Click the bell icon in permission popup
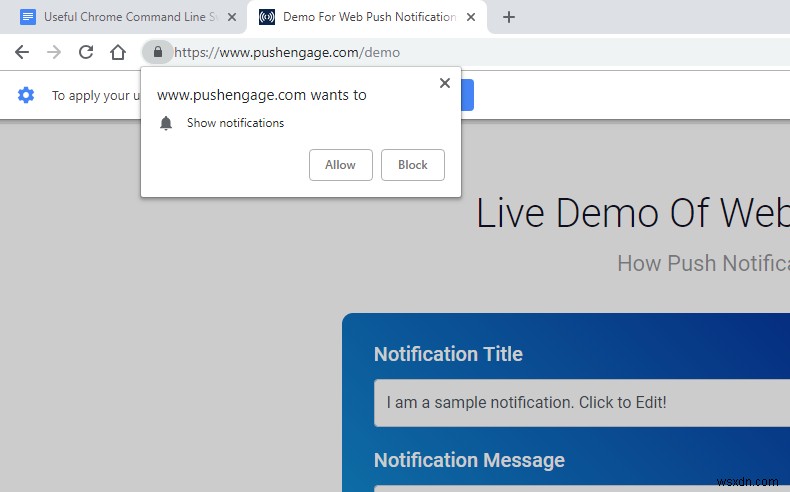The width and height of the screenshot is (790, 492). (x=166, y=123)
